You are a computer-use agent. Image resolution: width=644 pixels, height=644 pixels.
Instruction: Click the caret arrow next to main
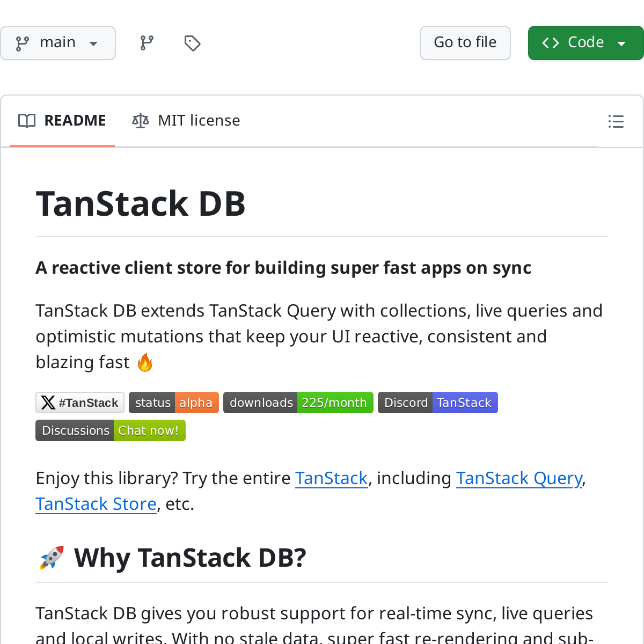coord(93,44)
